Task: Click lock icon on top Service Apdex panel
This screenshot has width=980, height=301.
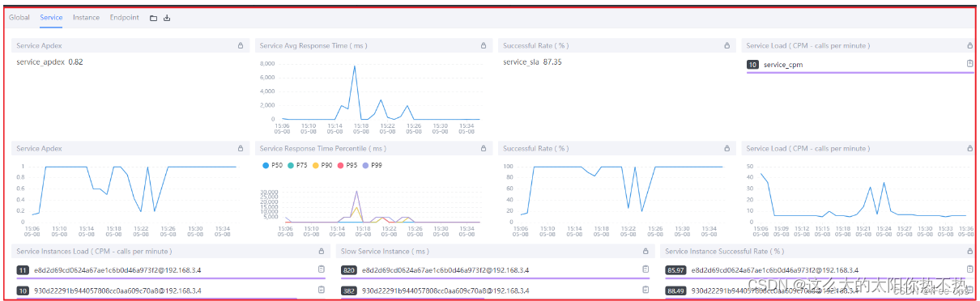Action: [241, 45]
